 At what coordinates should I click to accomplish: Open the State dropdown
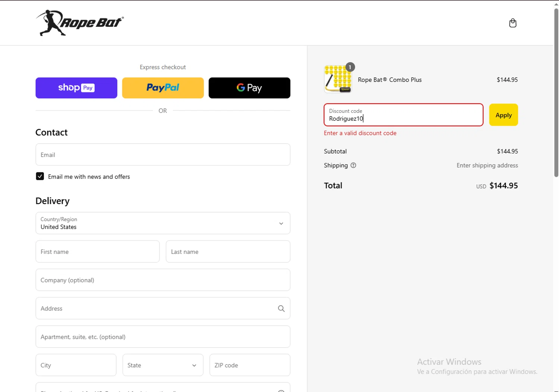[x=163, y=365]
